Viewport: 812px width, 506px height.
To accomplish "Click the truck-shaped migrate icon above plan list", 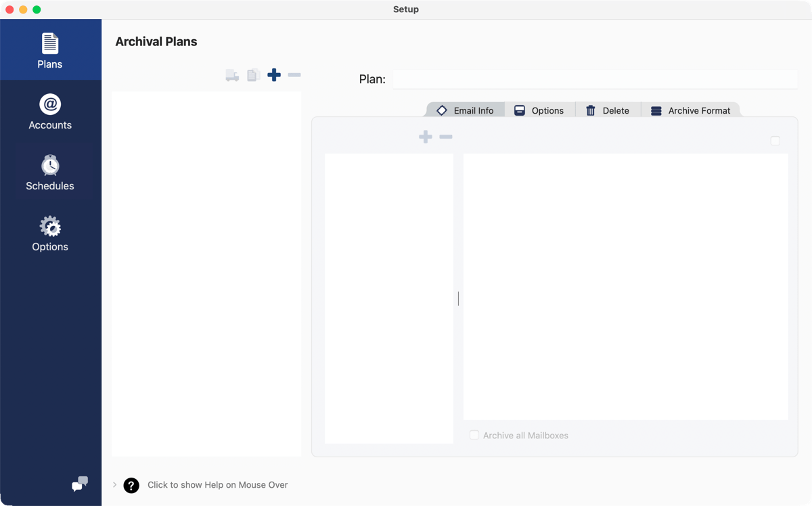I will 232,75.
